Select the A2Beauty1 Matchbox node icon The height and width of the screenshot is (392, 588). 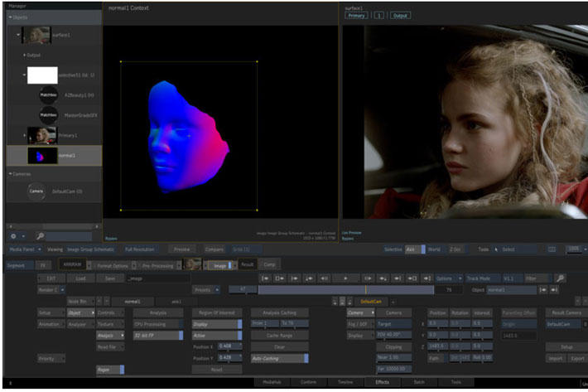coord(48,95)
